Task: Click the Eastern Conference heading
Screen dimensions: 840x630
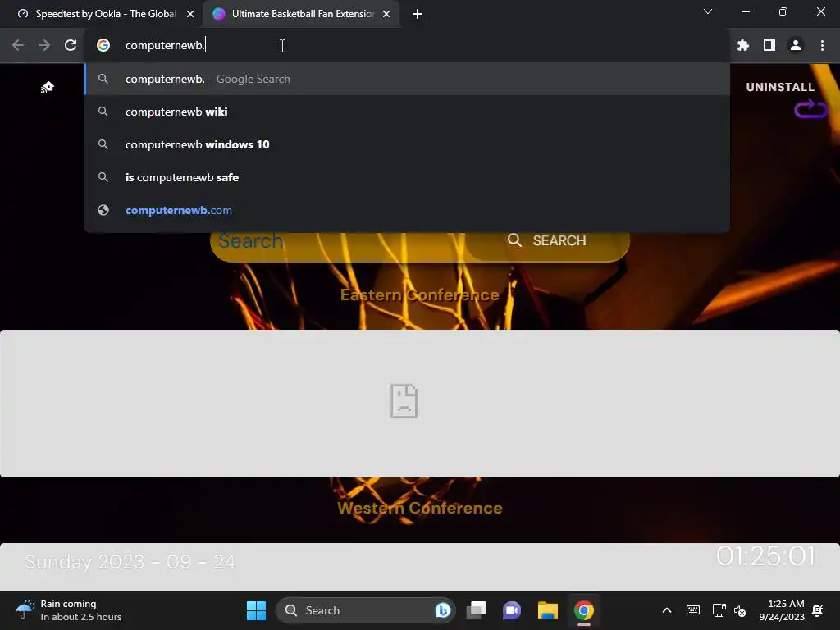Action: (x=419, y=294)
